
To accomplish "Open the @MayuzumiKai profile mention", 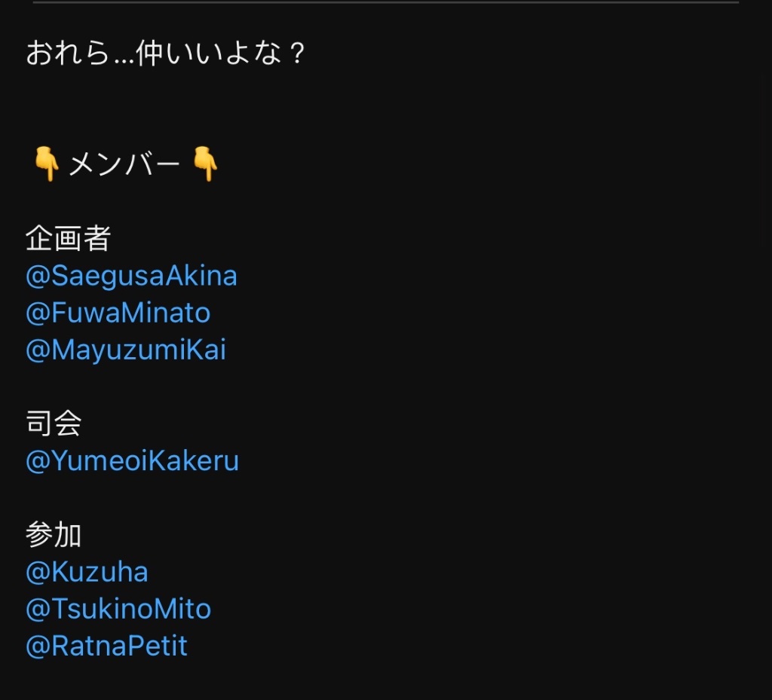I will click(x=126, y=350).
